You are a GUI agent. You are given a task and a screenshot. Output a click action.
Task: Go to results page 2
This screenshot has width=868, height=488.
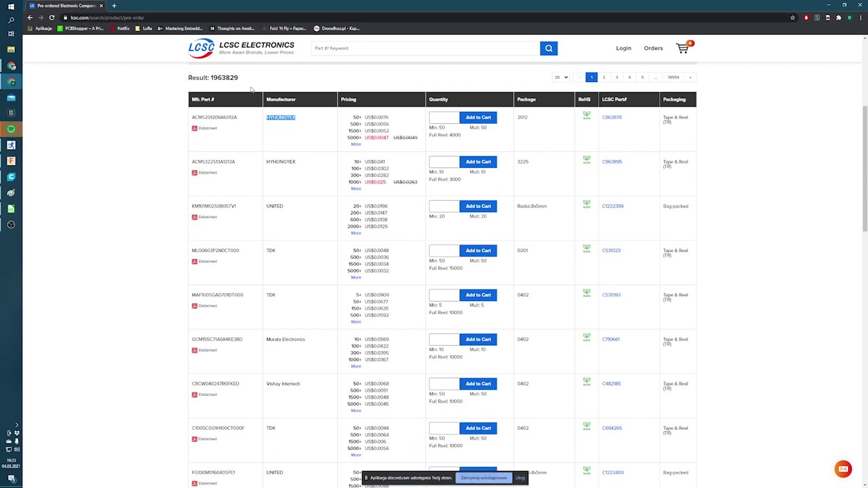(x=604, y=77)
